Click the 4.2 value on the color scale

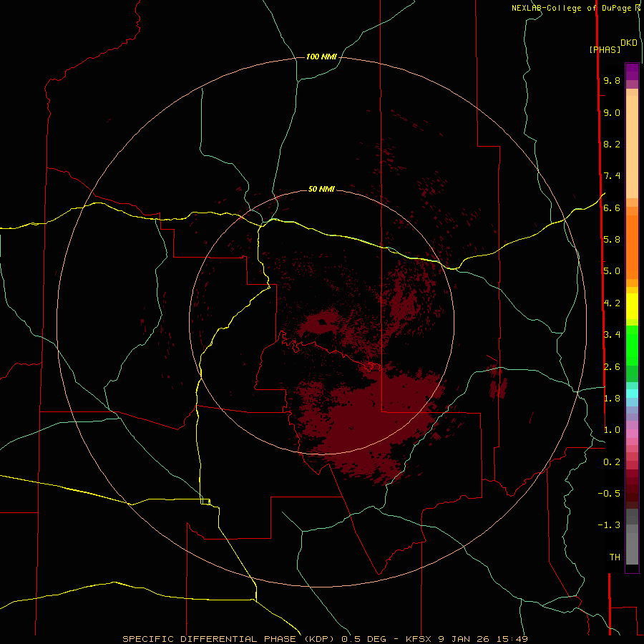[612, 303]
